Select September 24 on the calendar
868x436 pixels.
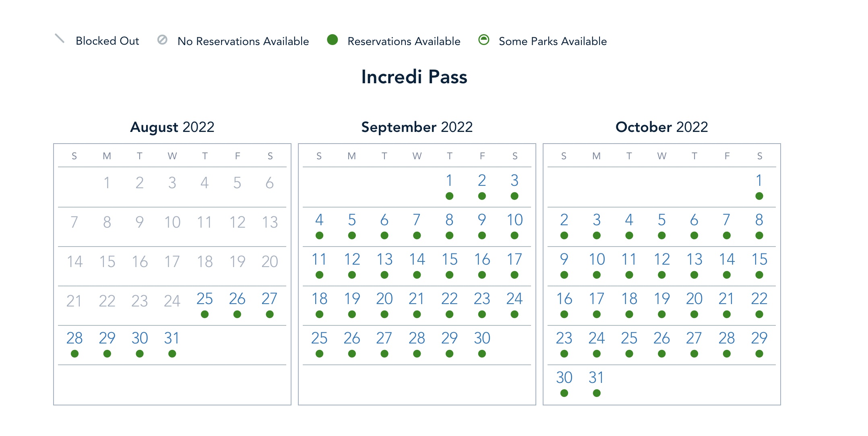coord(515,299)
